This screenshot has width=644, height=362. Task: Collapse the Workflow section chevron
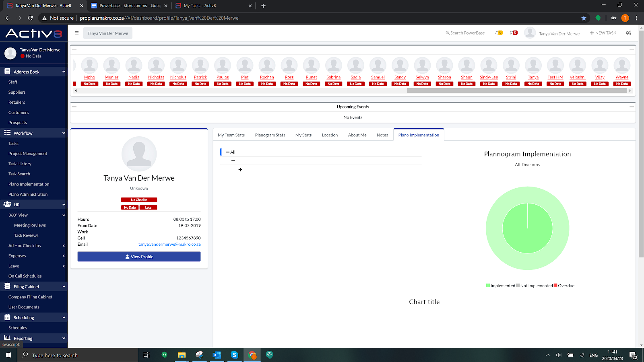64,133
